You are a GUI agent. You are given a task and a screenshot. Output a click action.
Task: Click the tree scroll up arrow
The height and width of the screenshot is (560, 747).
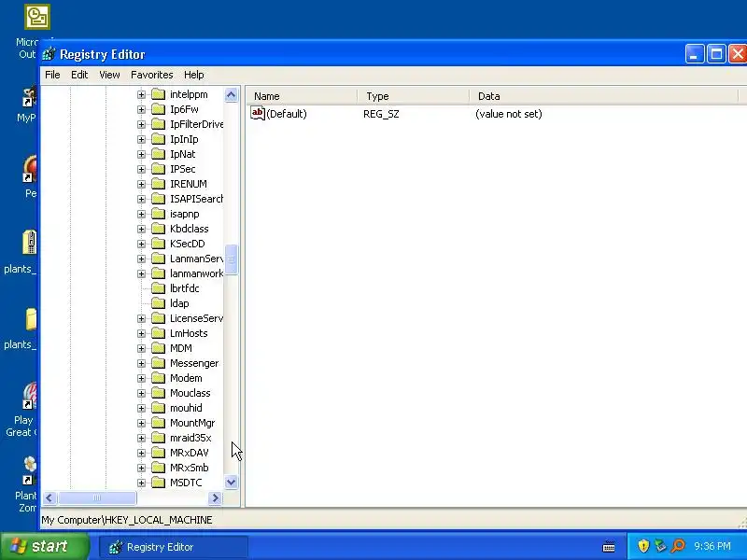[231, 95]
